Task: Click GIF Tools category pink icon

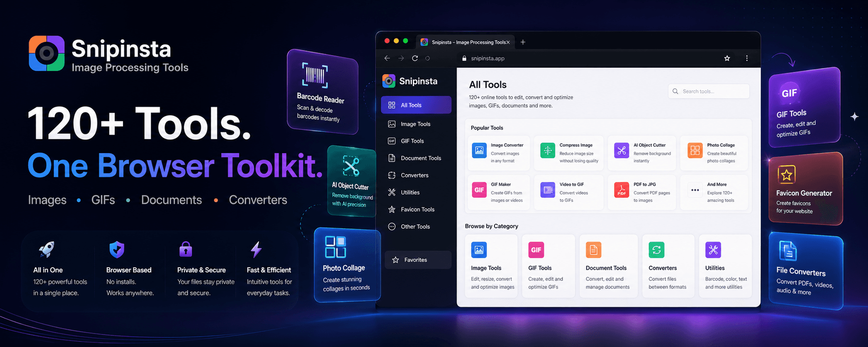Action: click(536, 250)
